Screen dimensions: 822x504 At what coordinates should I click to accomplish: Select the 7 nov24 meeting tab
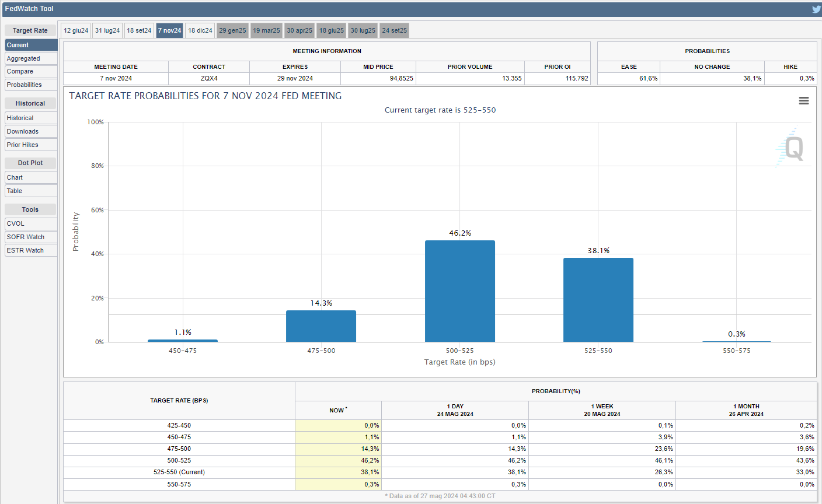(170, 30)
